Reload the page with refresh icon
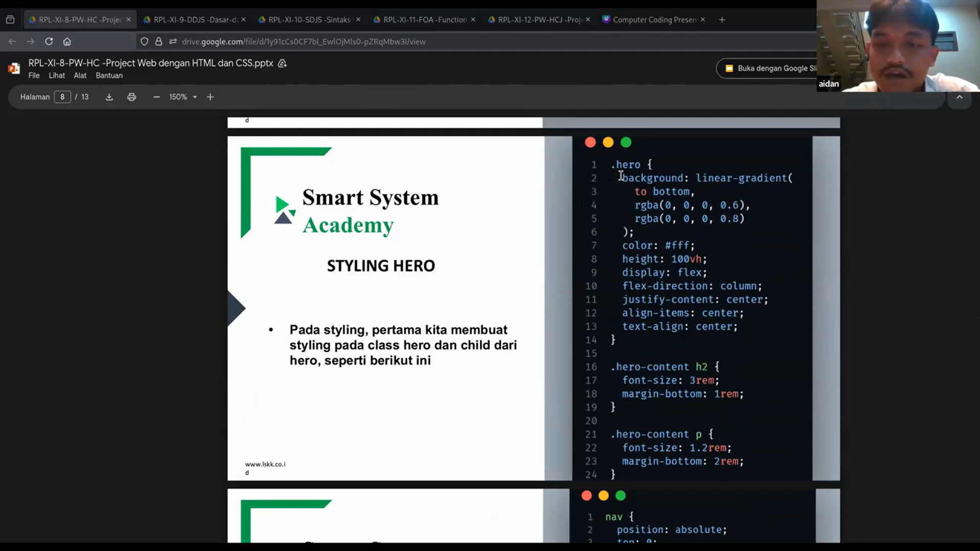The image size is (980, 551). 49,41
